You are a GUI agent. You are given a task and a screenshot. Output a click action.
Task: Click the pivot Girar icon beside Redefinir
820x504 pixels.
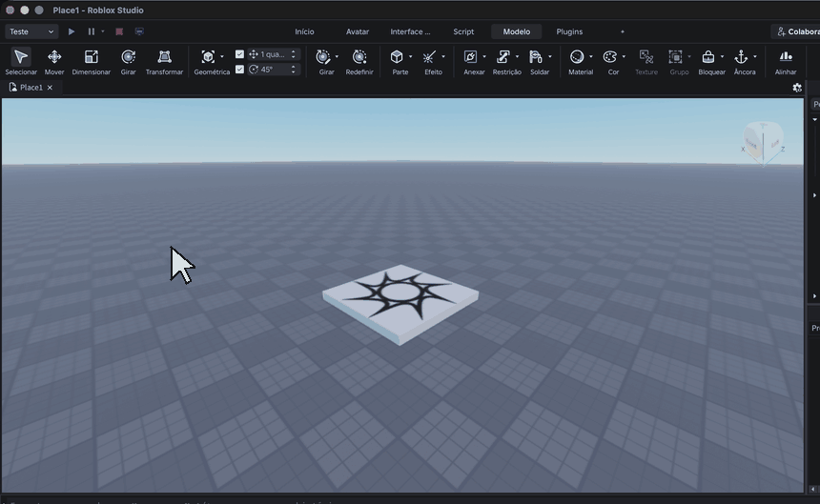[323, 56]
